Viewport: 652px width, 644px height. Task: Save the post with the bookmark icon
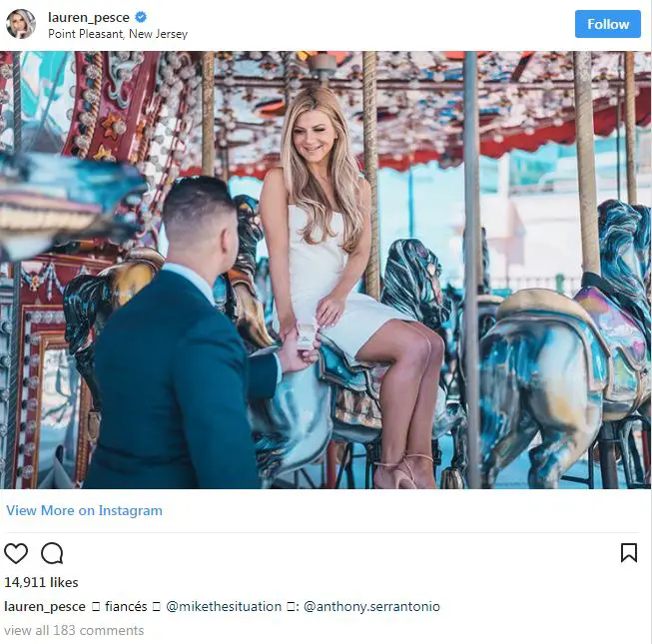(x=628, y=553)
